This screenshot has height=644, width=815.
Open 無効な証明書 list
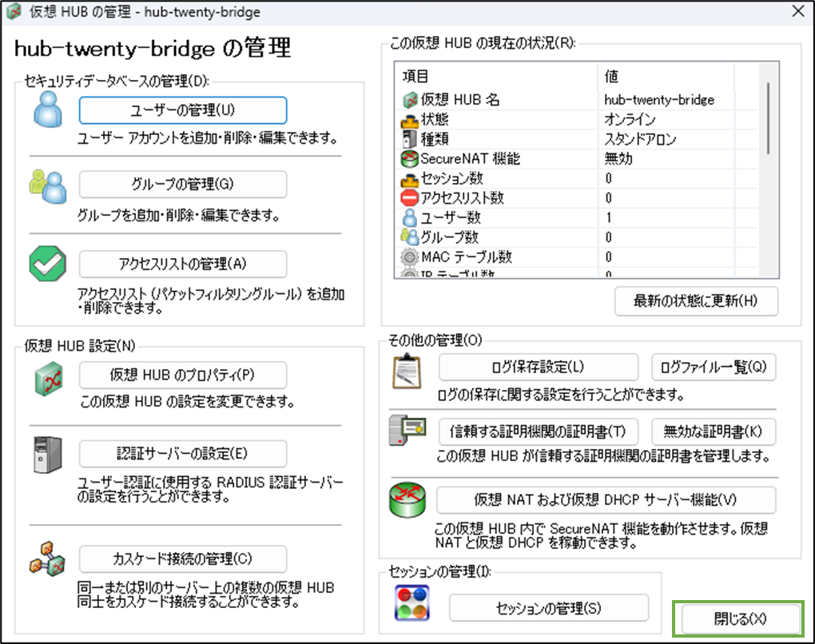[714, 431]
